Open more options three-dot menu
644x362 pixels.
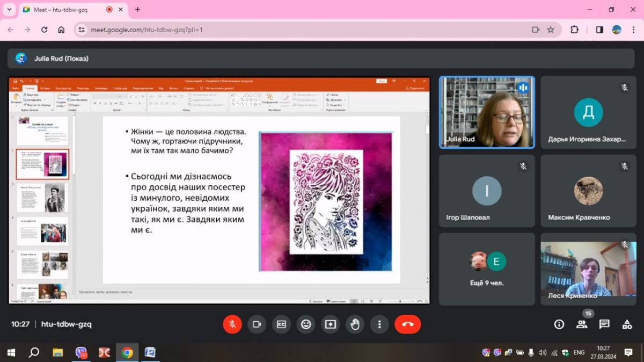coord(379,324)
